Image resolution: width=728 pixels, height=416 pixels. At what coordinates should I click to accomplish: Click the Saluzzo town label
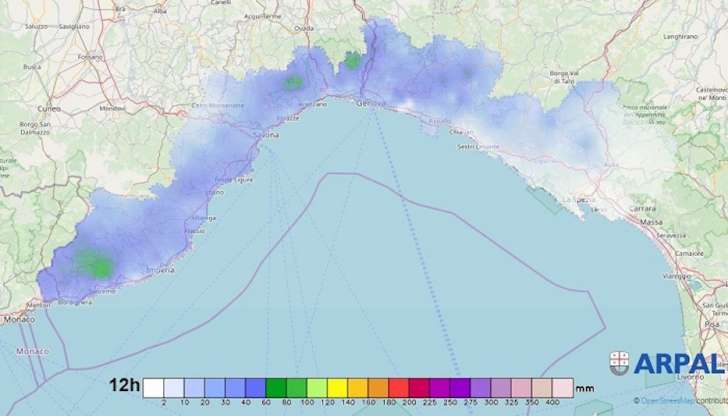[x=36, y=26]
